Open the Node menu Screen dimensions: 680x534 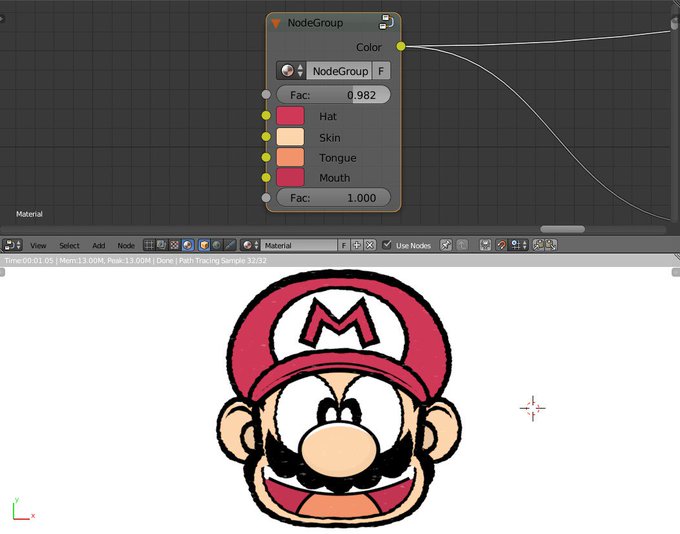tap(126, 246)
